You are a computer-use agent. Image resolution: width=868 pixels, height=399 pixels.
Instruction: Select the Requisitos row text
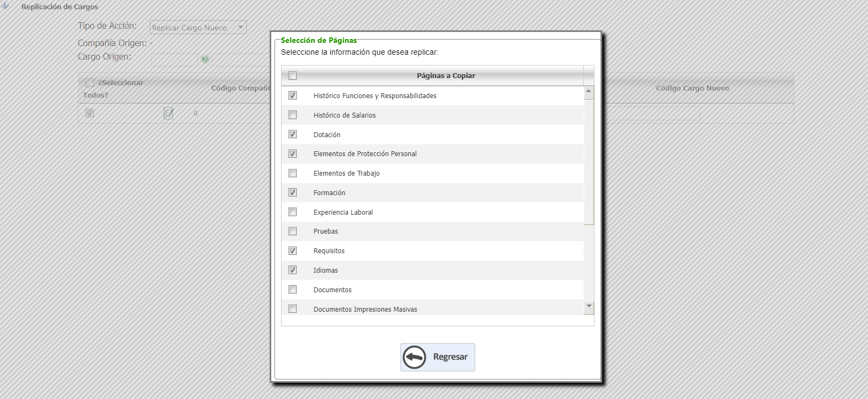tap(329, 251)
